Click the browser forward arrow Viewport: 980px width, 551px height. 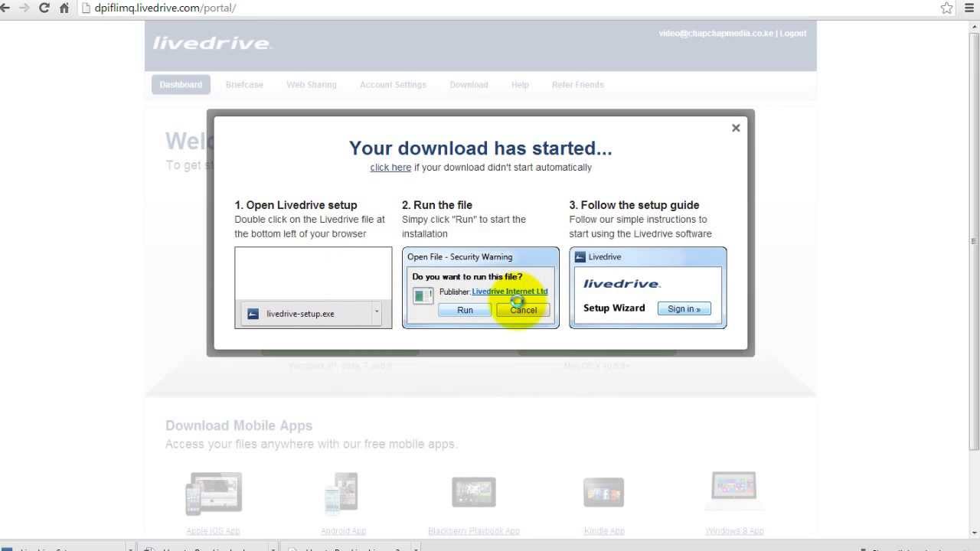coord(24,8)
